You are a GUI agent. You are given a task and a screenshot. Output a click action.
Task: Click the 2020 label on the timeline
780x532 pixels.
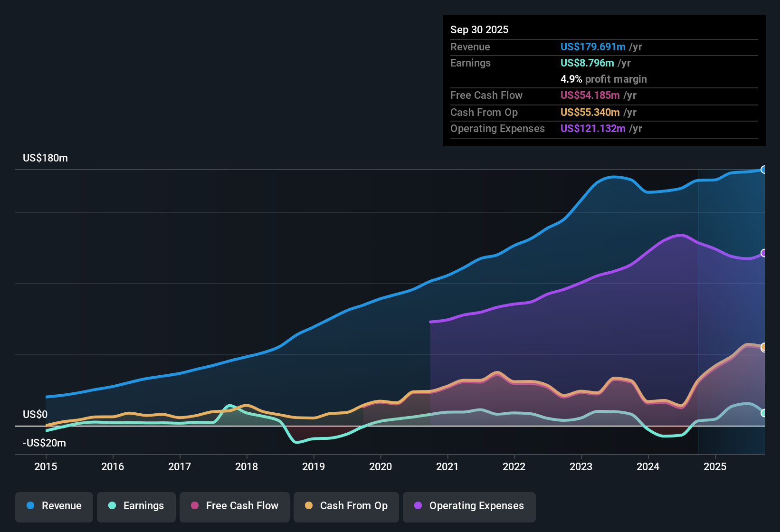380,467
